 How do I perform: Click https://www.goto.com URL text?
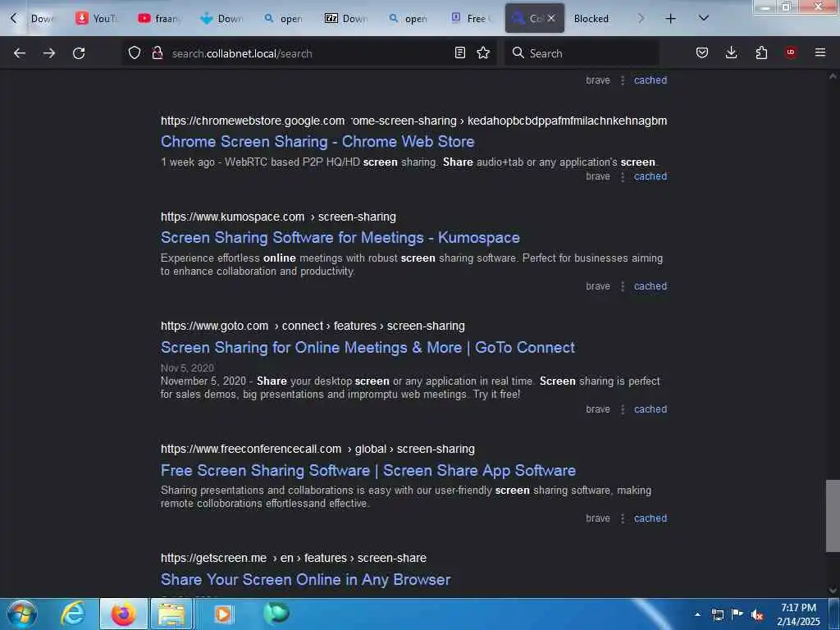214,326
